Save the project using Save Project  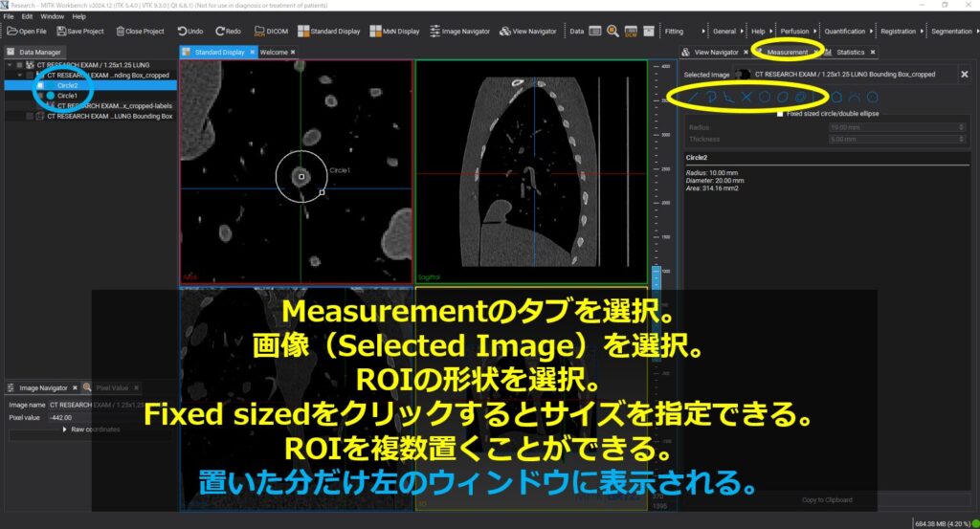pos(80,31)
